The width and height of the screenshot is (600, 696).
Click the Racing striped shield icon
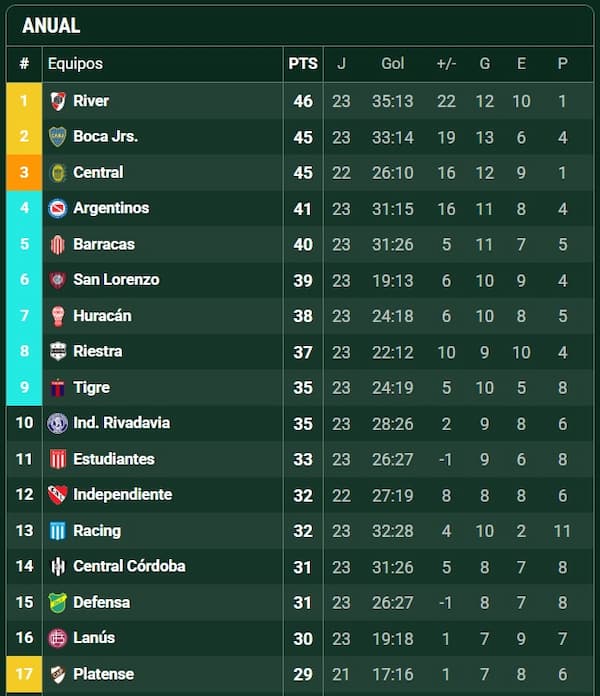[x=58, y=531]
